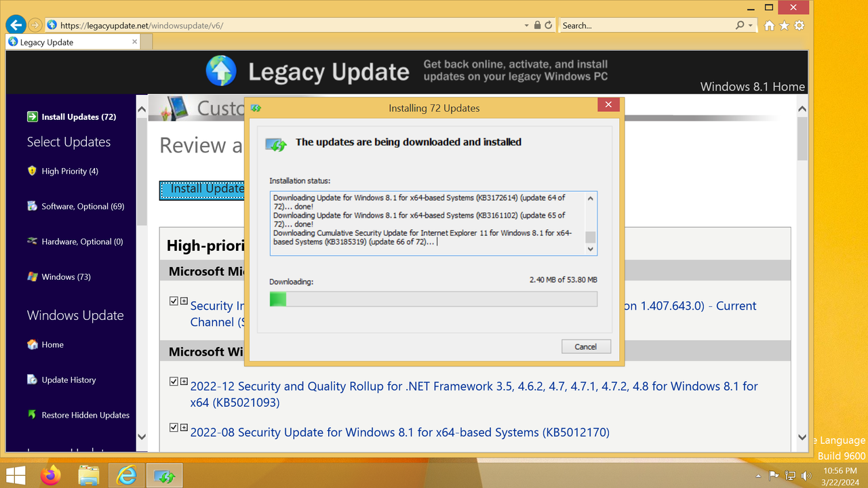Click the High Priority shield icon
868x488 pixels.
(x=32, y=171)
